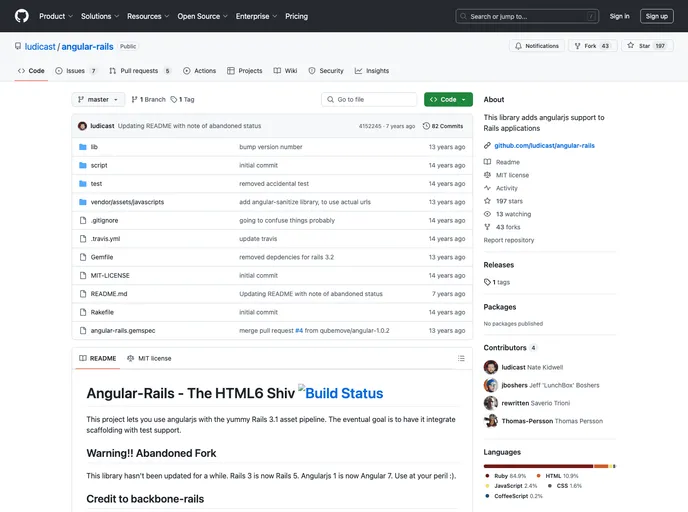
Task: Click the Gemfile file icon
Action: coord(82,258)
